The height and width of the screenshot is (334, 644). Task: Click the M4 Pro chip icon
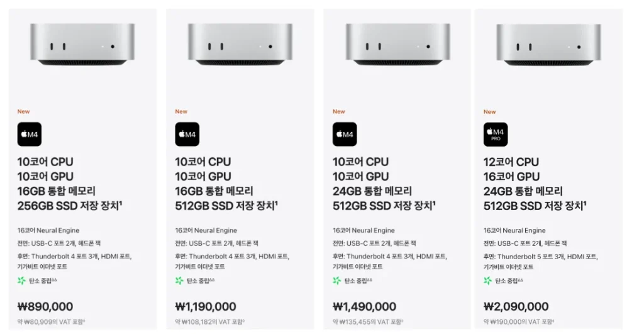click(496, 134)
